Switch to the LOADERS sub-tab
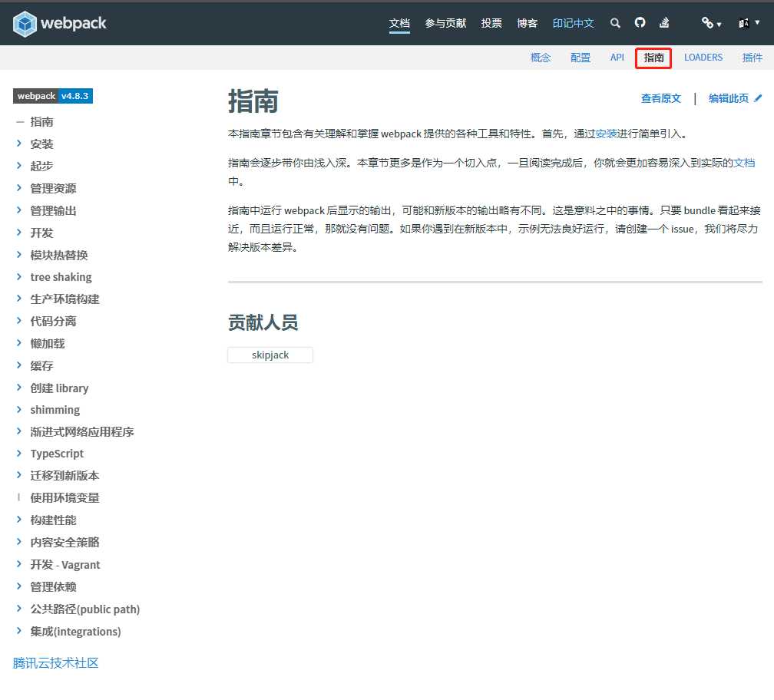Viewport: 774px width, 700px height. coord(703,58)
